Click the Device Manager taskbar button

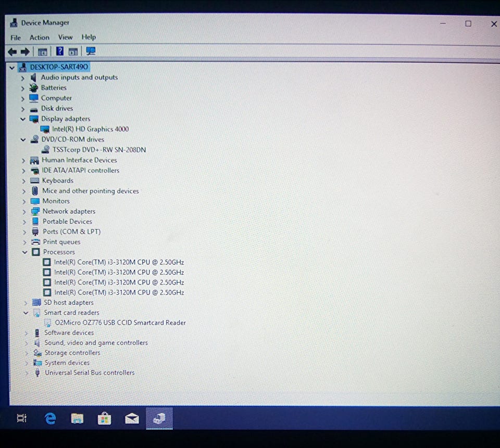coord(159,418)
